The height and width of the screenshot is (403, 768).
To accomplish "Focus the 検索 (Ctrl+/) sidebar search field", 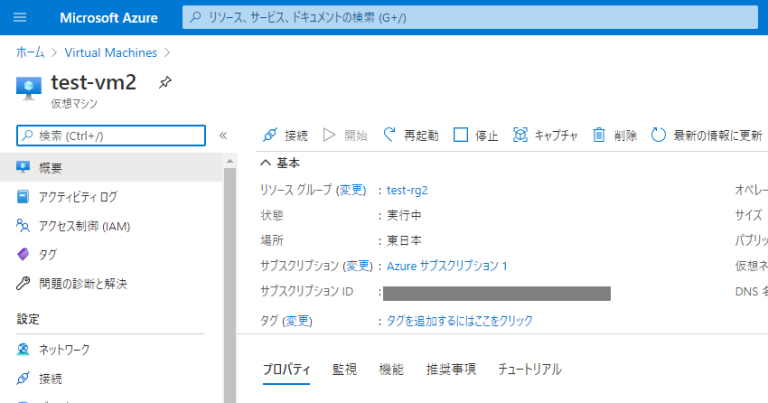I will point(111,136).
